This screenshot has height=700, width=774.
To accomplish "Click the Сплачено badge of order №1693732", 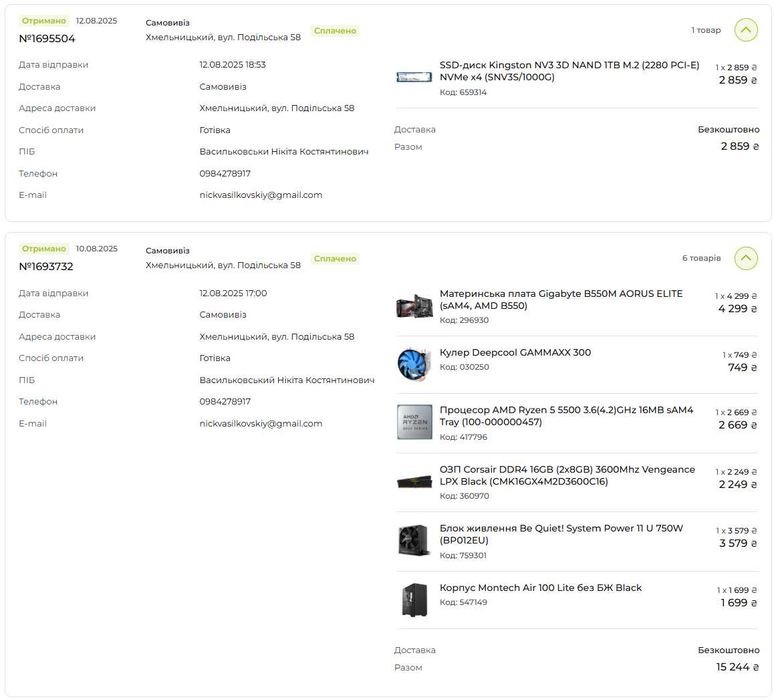I will click(x=335, y=259).
